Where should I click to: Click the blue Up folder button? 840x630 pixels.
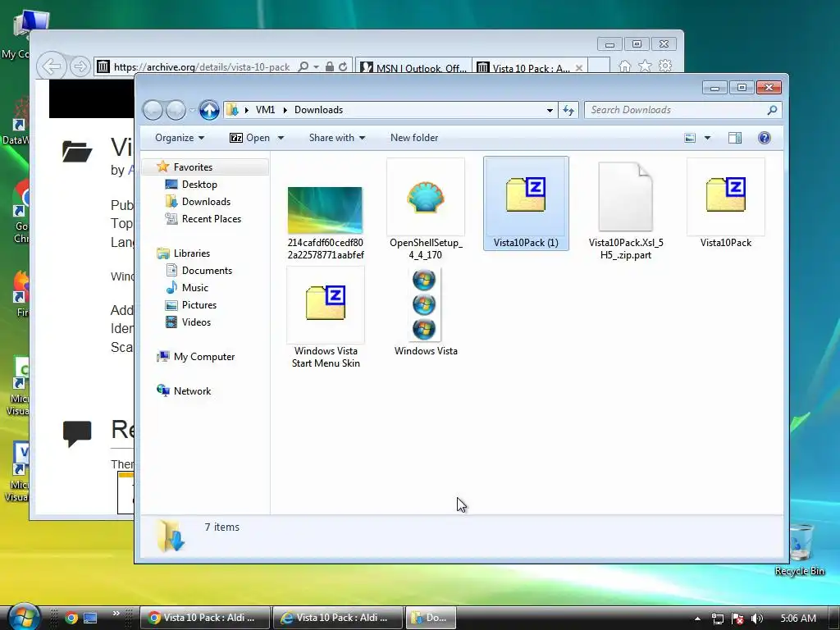click(x=209, y=111)
